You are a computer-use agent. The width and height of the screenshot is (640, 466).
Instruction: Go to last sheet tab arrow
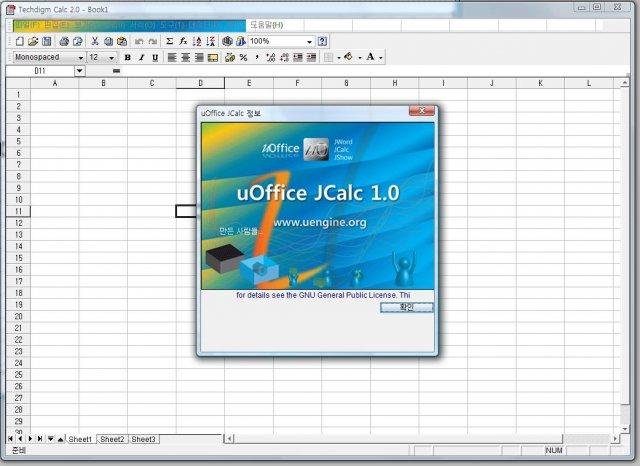tap(40, 439)
